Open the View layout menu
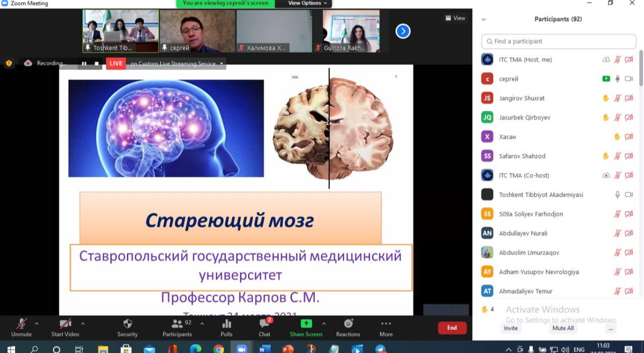The width and height of the screenshot is (644, 353). pos(455,18)
